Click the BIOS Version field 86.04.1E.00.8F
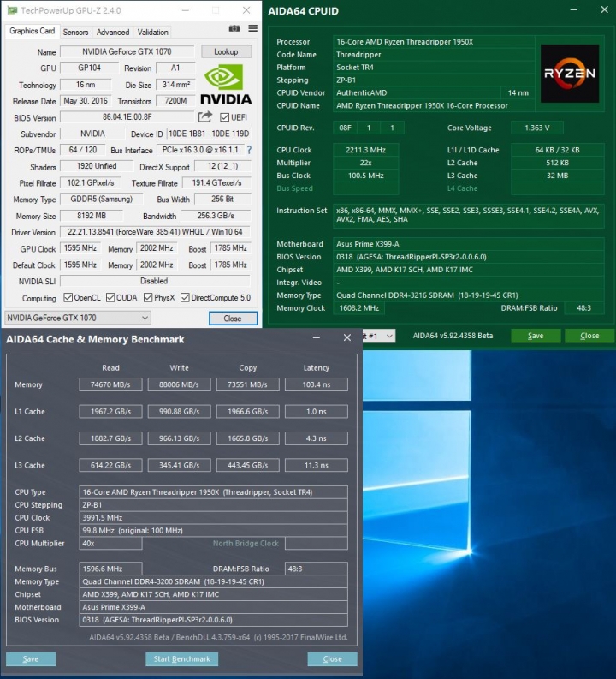 pyautogui.click(x=127, y=117)
